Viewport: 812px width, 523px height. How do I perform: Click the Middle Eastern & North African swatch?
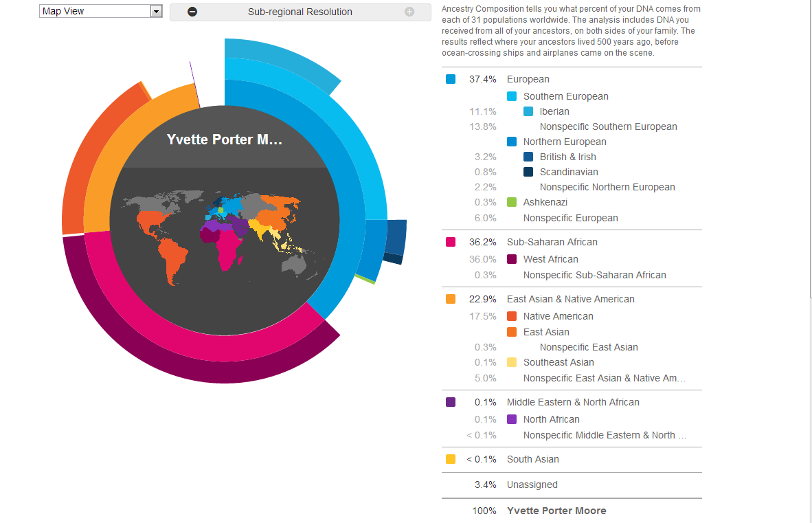coord(451,402)
